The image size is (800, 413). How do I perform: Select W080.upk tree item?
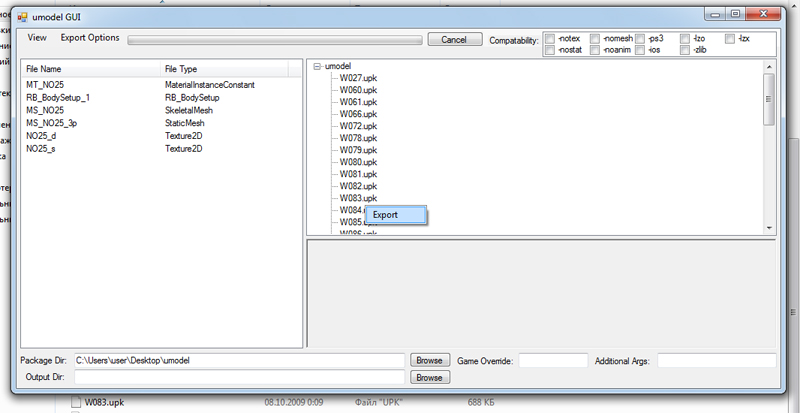[x=358, y=162]
